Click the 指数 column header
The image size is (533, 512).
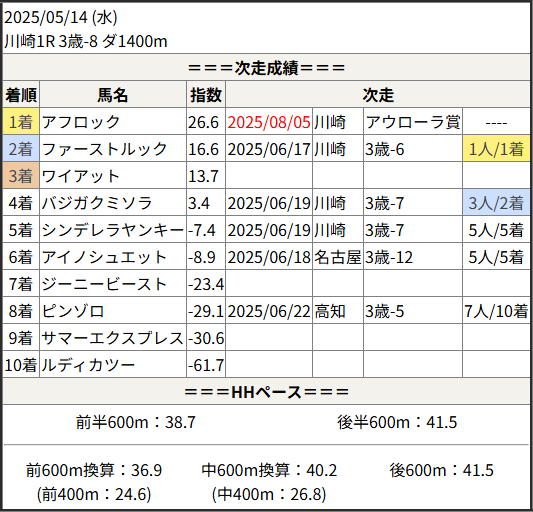tap(206, 95)
